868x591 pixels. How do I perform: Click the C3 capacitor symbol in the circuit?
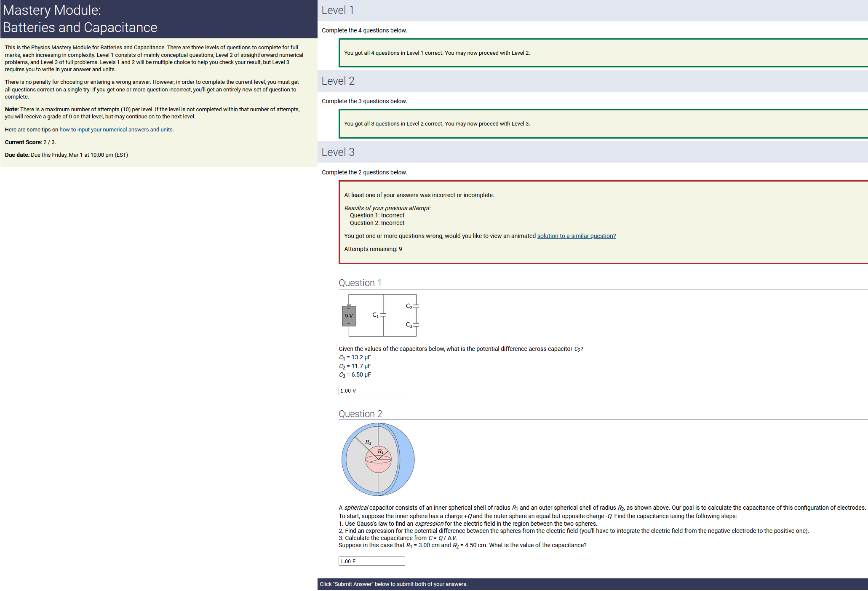pos(416,325)
